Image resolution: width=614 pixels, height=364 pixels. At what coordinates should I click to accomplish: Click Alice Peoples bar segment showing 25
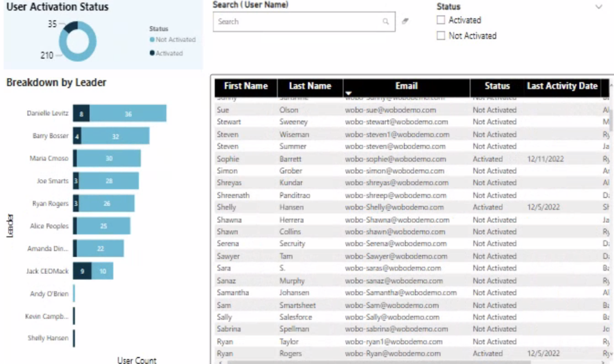point(104,226)
